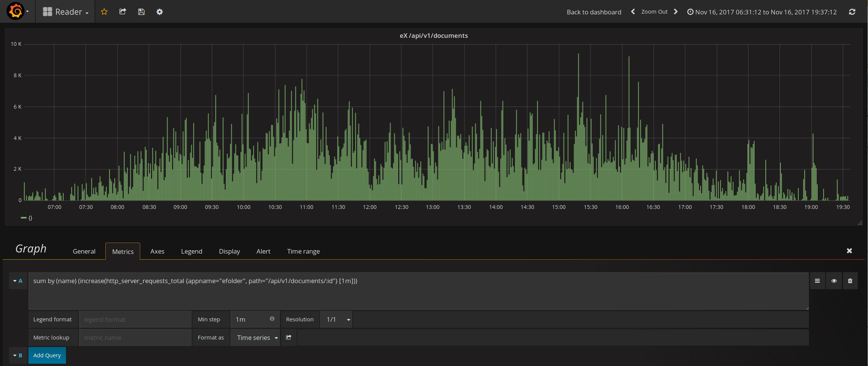This screenshot has width=868, height=366.
Task: Delete query A with trash icon
Action: (850, 281)
